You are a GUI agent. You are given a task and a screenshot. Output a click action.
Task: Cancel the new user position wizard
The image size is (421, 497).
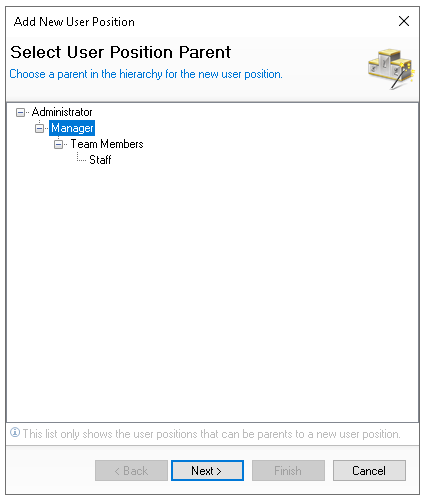[x=369, y=470]
